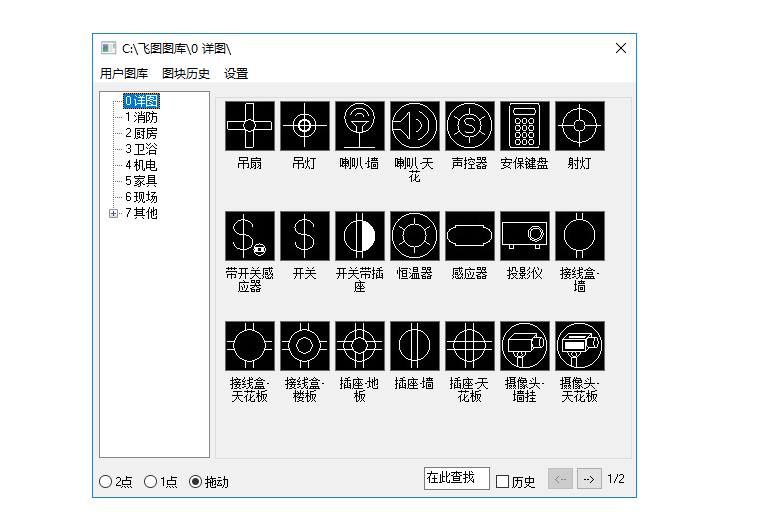780x532 pixels.
Task: Click the 开关带插座 switch with socket icon
Action: 360,236
